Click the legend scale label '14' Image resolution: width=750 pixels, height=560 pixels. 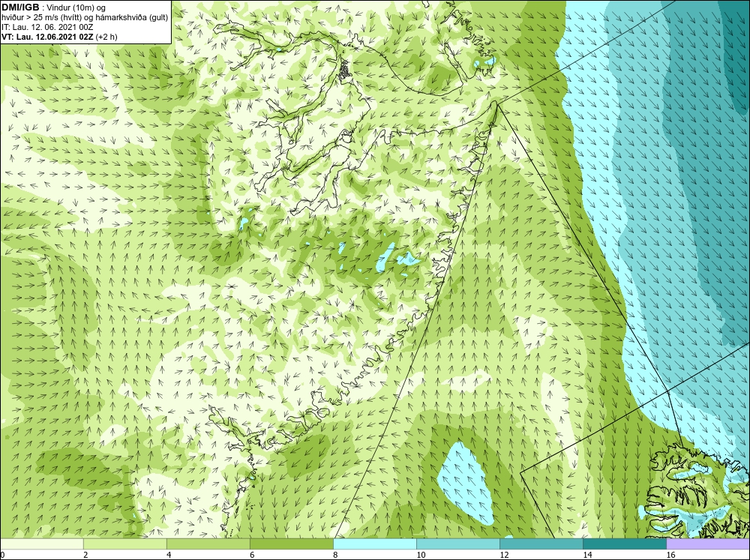[x=587, y=555]
